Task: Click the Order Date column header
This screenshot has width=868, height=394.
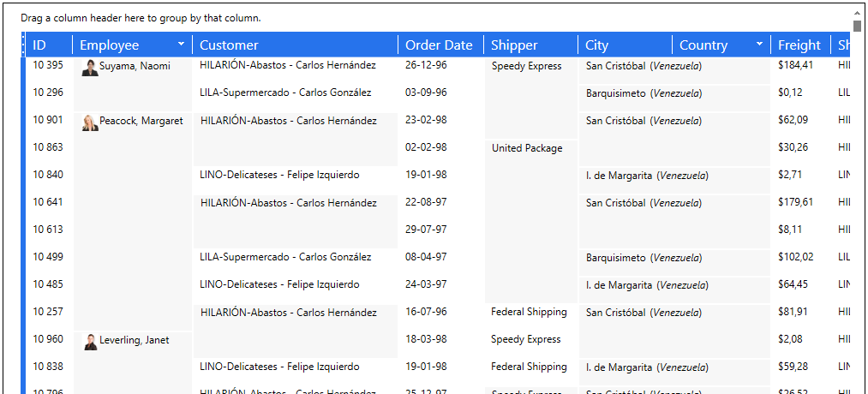Action: pyautogui.click(x=439, y=45)
